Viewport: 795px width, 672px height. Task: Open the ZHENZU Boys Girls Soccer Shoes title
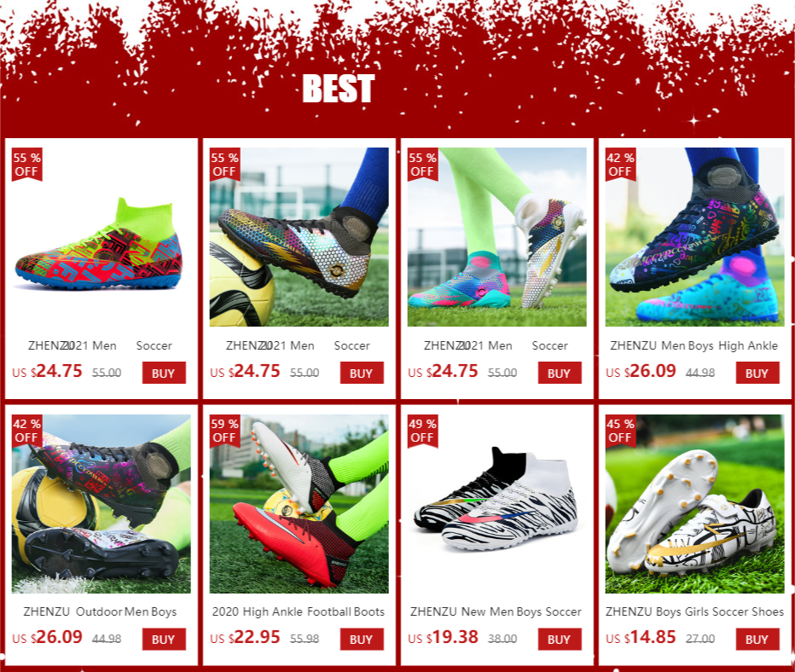click(x=694, y=611)
